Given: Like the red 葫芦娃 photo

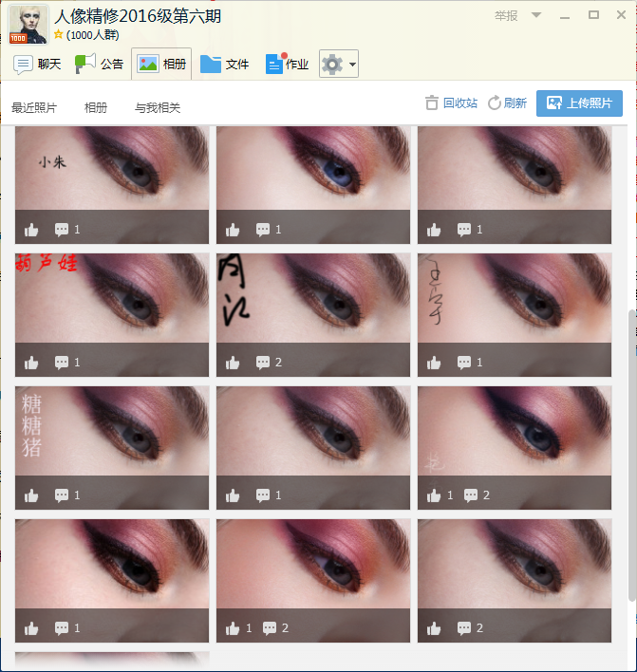Looking at the screenshot, I should pyautogui.click(x=31, y=363).
